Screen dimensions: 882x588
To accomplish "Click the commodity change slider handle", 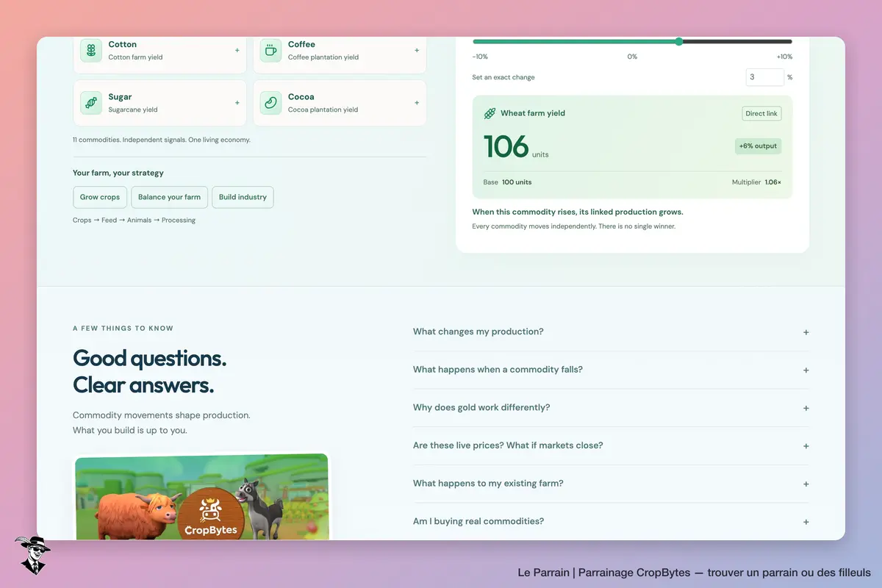I will click(x=679, y=42).
